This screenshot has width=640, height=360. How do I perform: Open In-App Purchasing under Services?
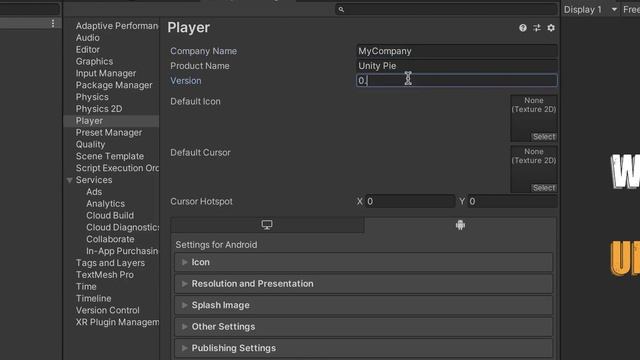(x=122, y=251)
